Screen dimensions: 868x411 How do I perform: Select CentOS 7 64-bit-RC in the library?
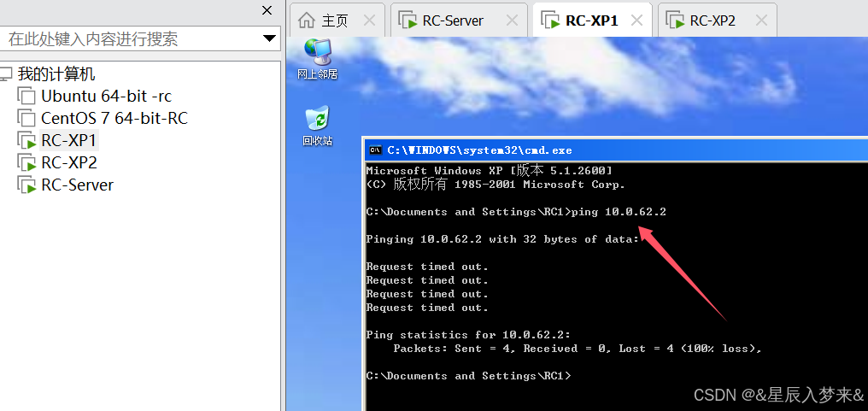click(114, 118)
